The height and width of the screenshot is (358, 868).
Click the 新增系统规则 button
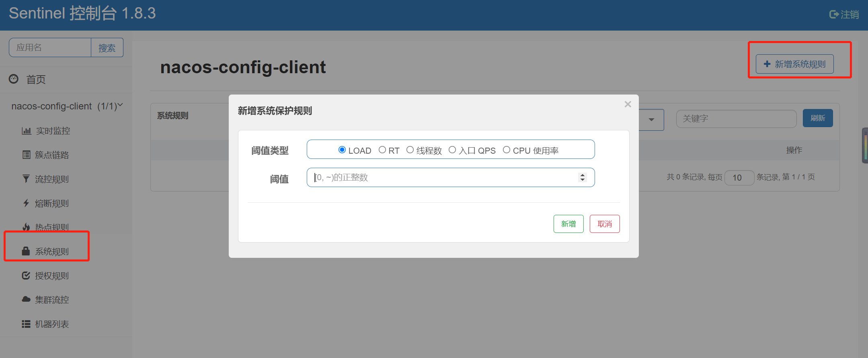coord(794,64)
